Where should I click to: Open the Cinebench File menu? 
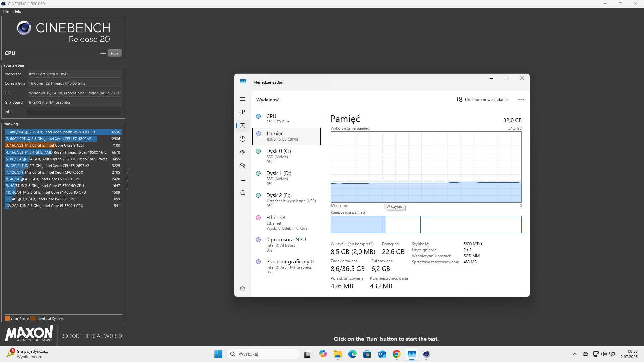coord(6,11)
